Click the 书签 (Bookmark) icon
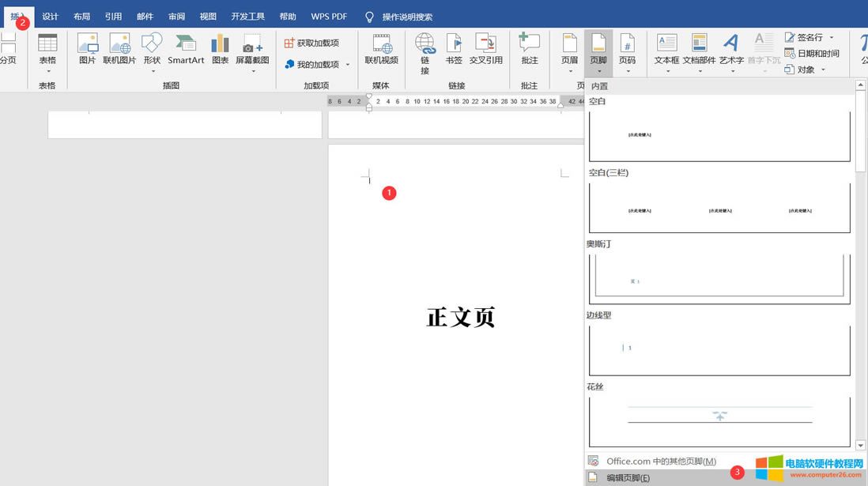Image resolution: width=868 pixels, height=486 pixels. 454,49
